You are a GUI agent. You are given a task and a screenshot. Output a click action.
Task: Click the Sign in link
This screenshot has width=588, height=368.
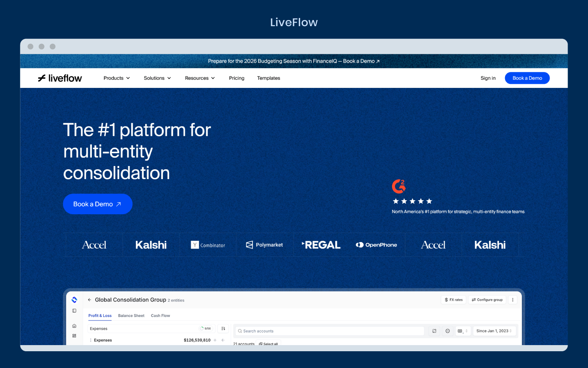488,78
